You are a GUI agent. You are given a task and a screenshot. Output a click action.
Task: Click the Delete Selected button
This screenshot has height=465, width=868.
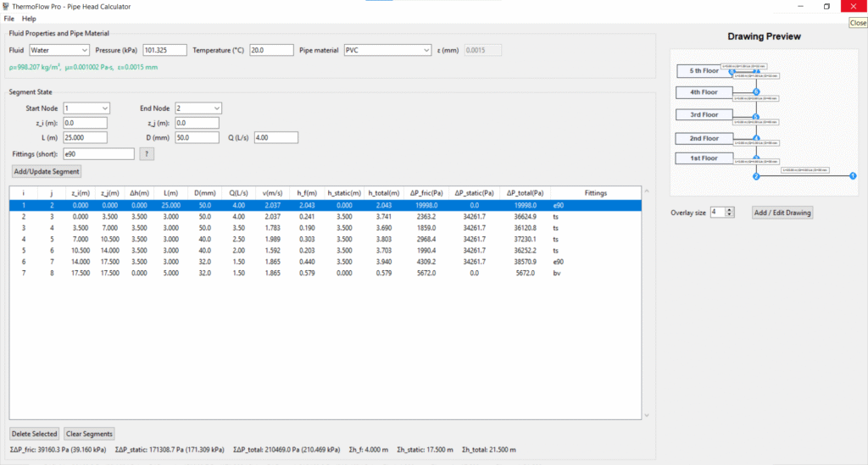(34, 434)
